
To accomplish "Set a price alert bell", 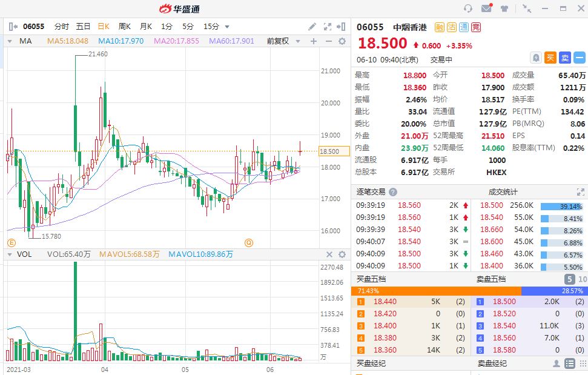I will (536, 58).
